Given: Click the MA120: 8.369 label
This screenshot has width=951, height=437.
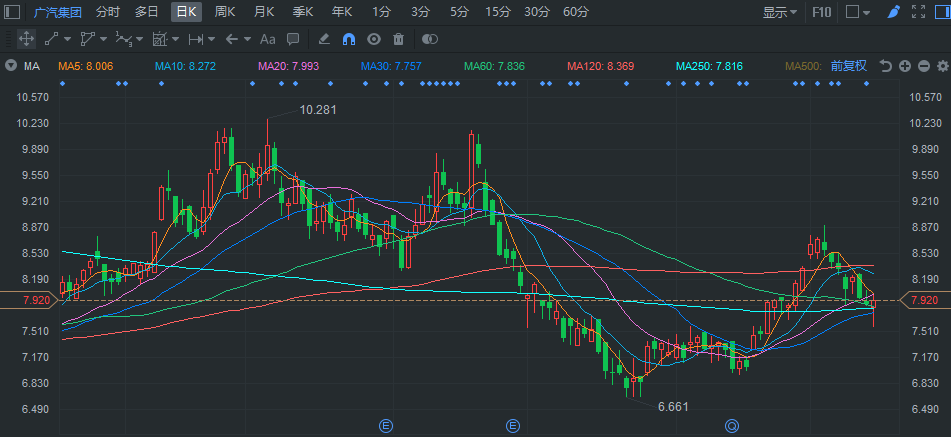Looking at the screenshot, I should (600, 66).
